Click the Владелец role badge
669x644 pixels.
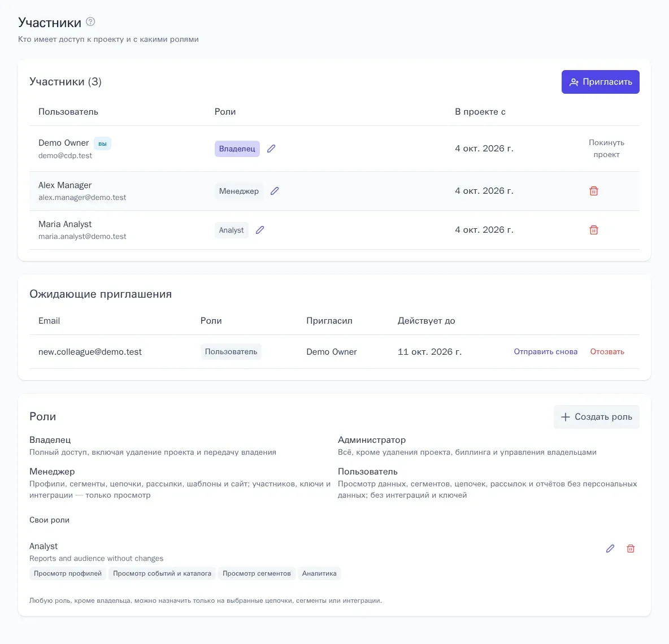237,149
